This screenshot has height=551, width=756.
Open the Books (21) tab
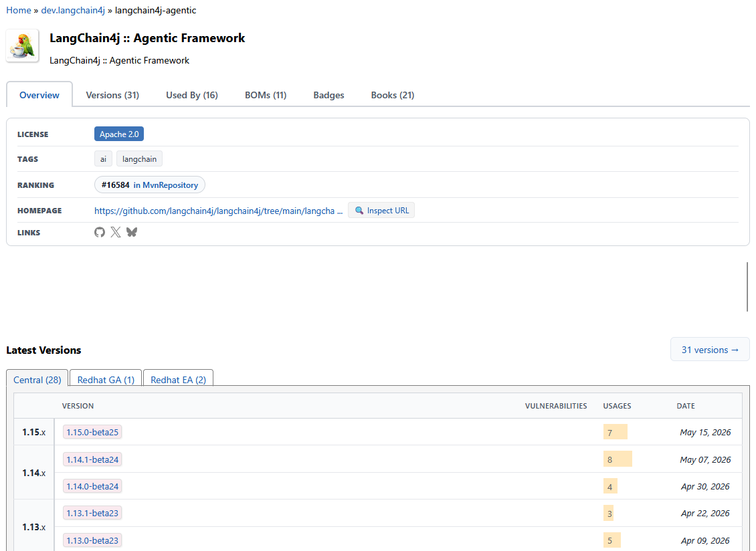click(x=393, y=95)
